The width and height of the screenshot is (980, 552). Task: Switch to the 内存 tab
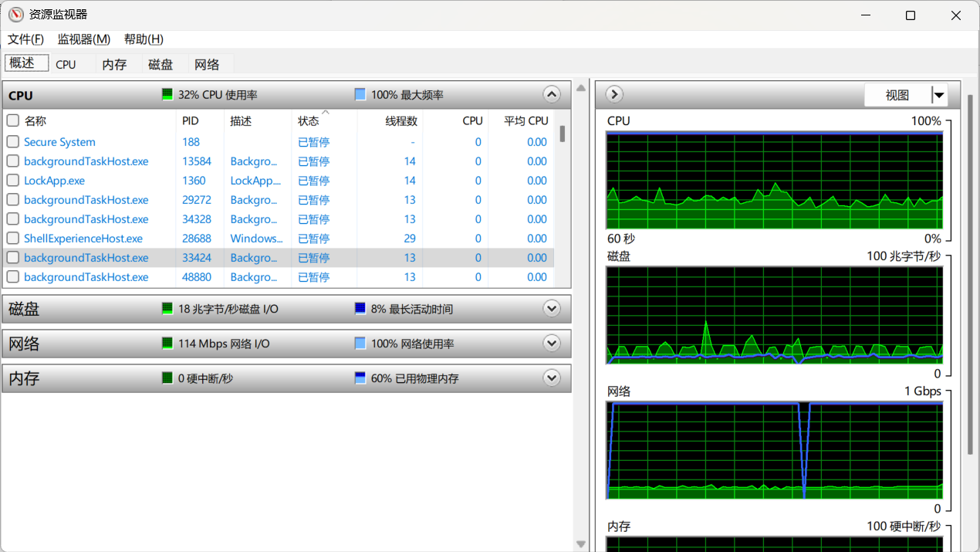(114, 64)
